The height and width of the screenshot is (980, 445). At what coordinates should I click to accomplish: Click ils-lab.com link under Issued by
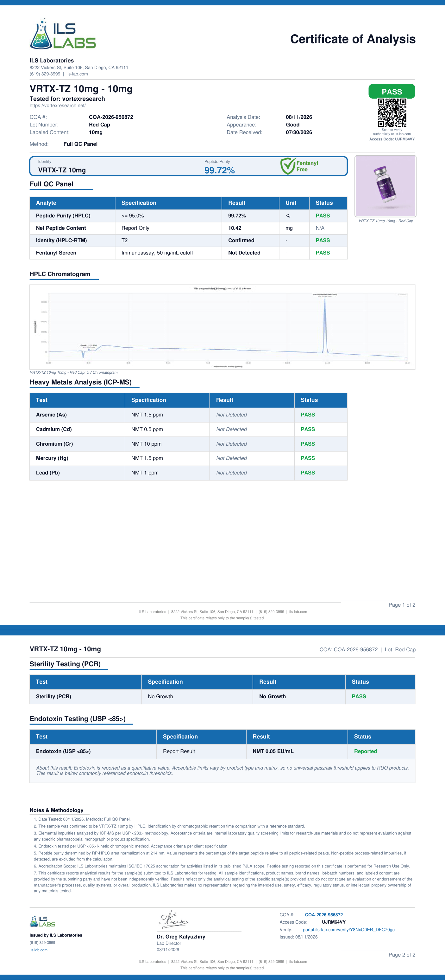tap(38, 950)
